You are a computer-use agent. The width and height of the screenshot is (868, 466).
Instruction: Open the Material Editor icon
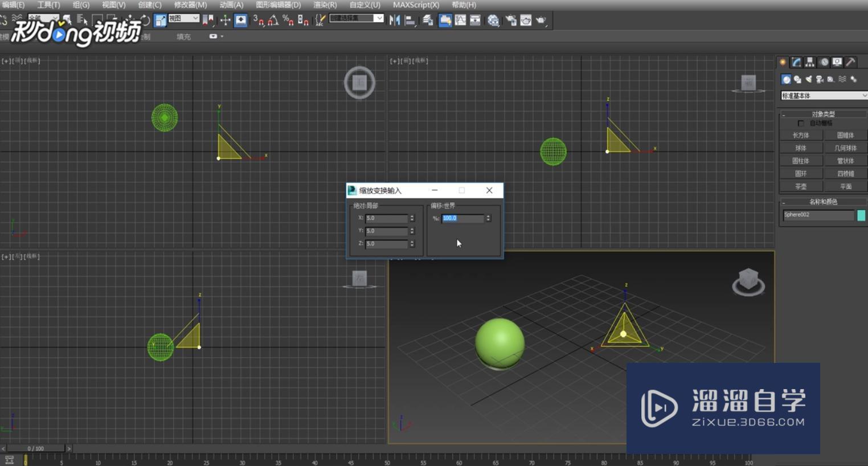click(x=493, y=21)
